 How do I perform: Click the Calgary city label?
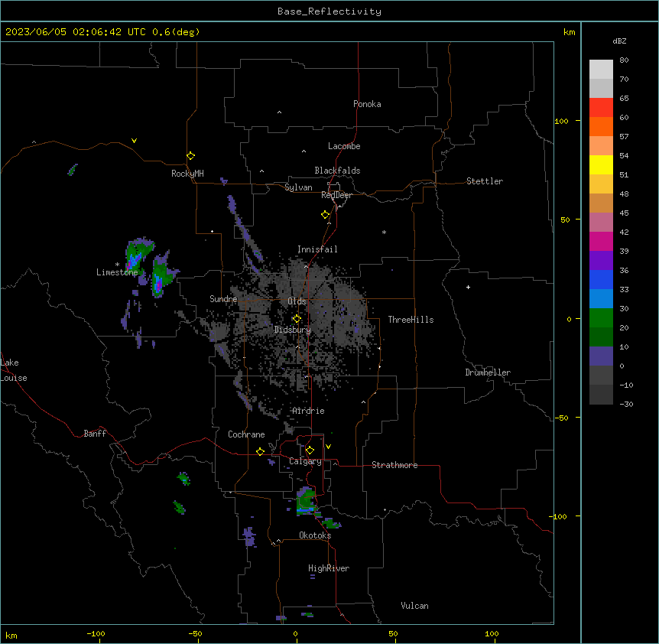(305, 461)
